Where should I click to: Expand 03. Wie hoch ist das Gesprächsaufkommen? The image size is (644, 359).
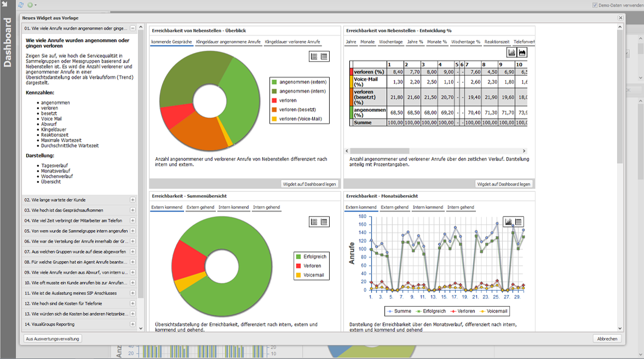point(133,210)
